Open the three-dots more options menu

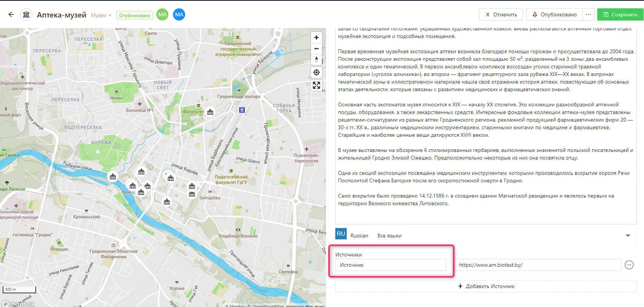click(588, 14)
